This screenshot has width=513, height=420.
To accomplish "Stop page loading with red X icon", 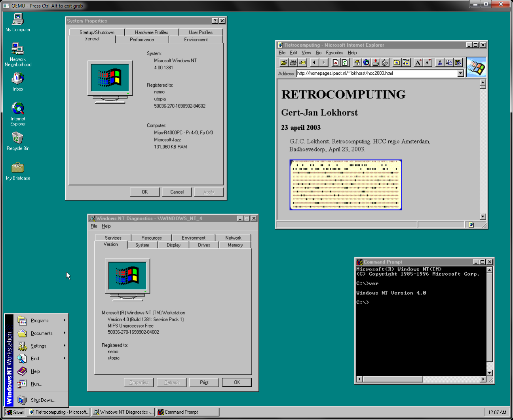I will click(x=336, y=62).
